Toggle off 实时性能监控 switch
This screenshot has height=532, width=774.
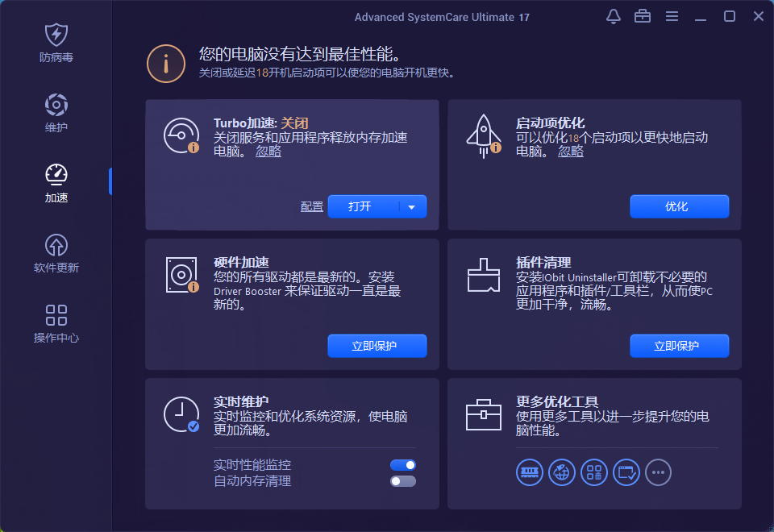click(x=403, y=465)
